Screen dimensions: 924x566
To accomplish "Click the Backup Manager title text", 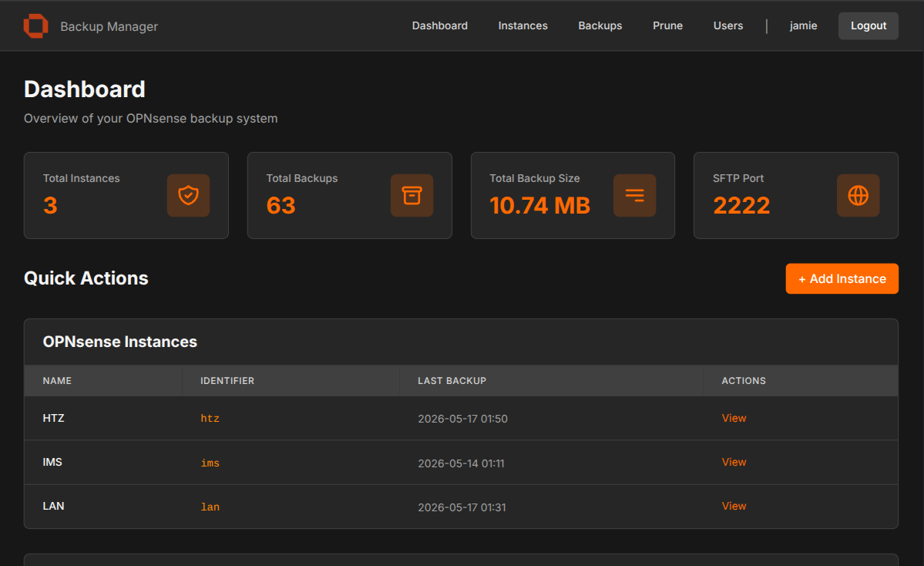I will pyautogui.click(x=109, y=26).
